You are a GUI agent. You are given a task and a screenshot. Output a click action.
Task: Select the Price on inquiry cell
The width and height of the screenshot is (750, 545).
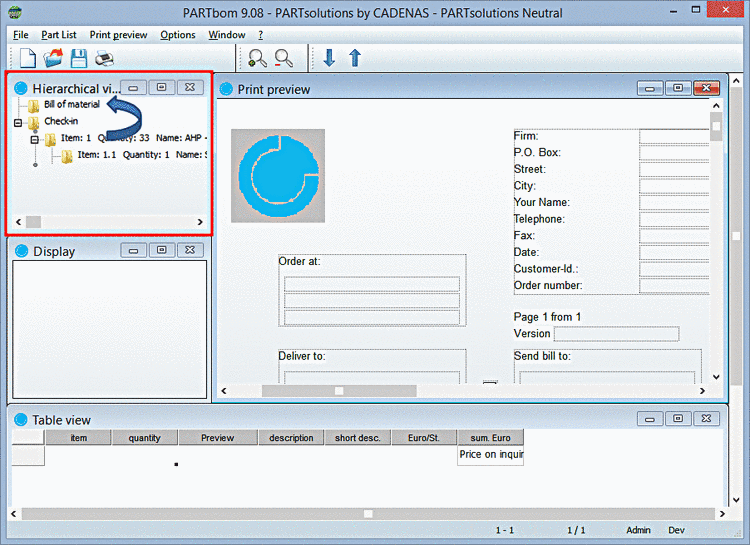tap(490, 455)
